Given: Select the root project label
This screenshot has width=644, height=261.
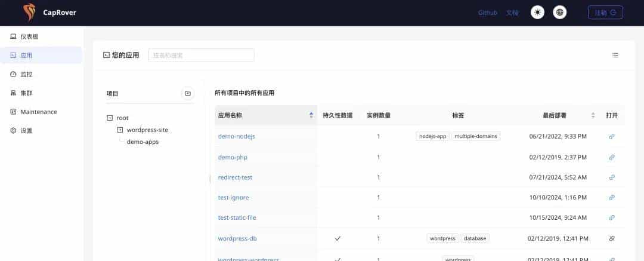Looking at the screenshot, I should (122, 118).
